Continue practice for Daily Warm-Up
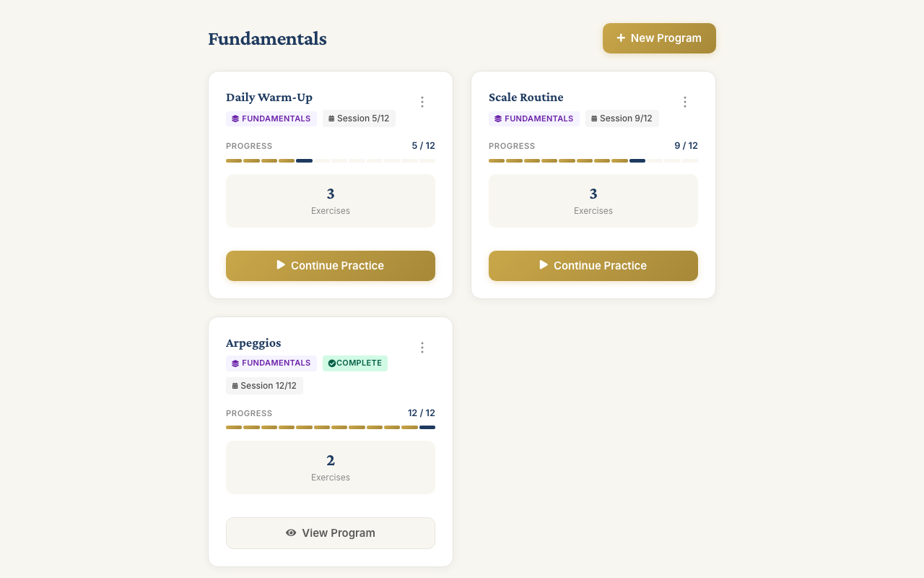The height and width of the screenshot is (578, 924). tap(331, 266)
